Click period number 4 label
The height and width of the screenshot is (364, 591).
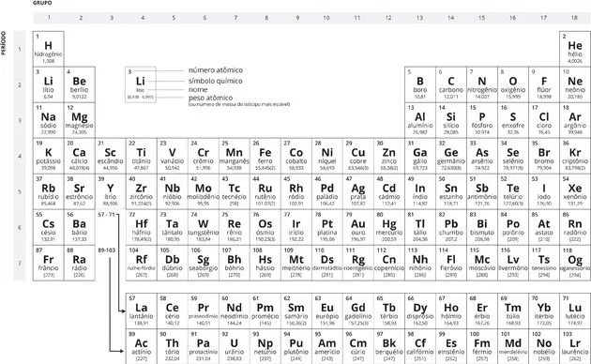(x=20, y=156)
